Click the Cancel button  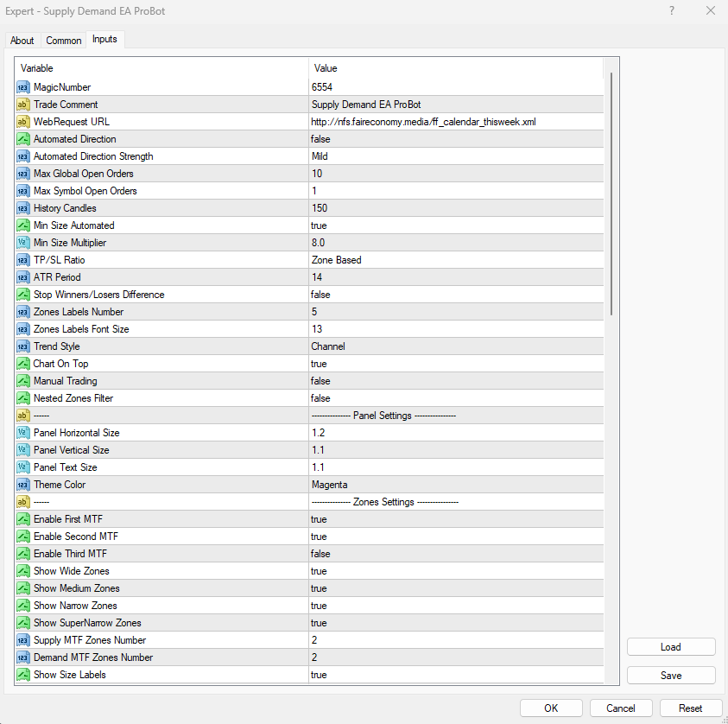pos(621,708)
